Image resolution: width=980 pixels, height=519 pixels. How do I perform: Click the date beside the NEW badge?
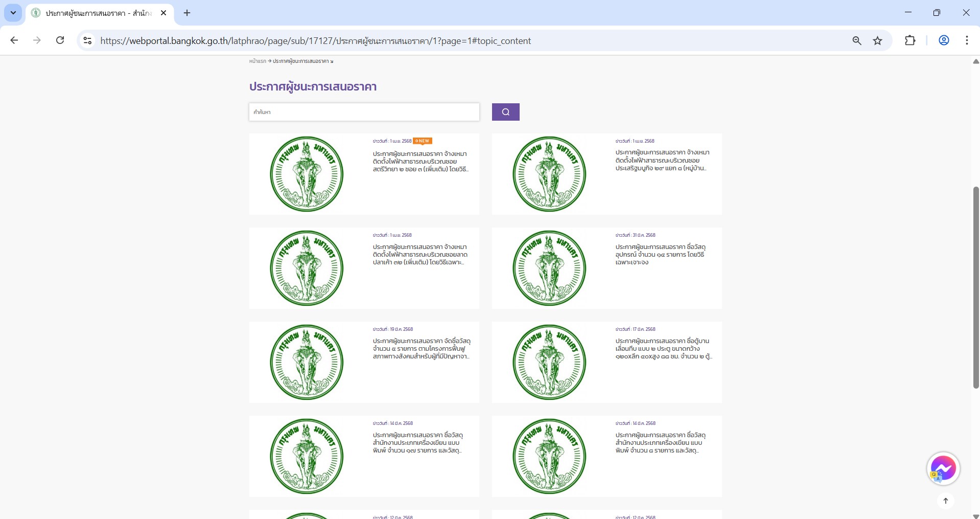point(392,141)
